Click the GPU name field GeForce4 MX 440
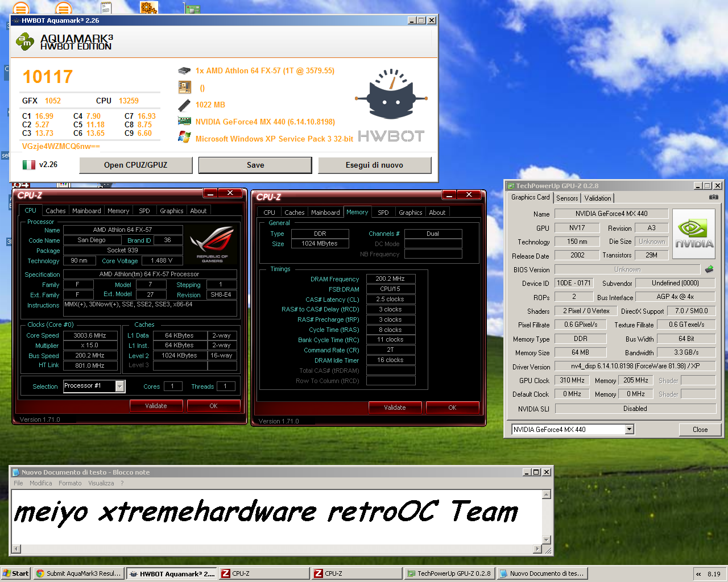Image resolution: width=728 pixels, height=582 pixels. coord(611,214)
